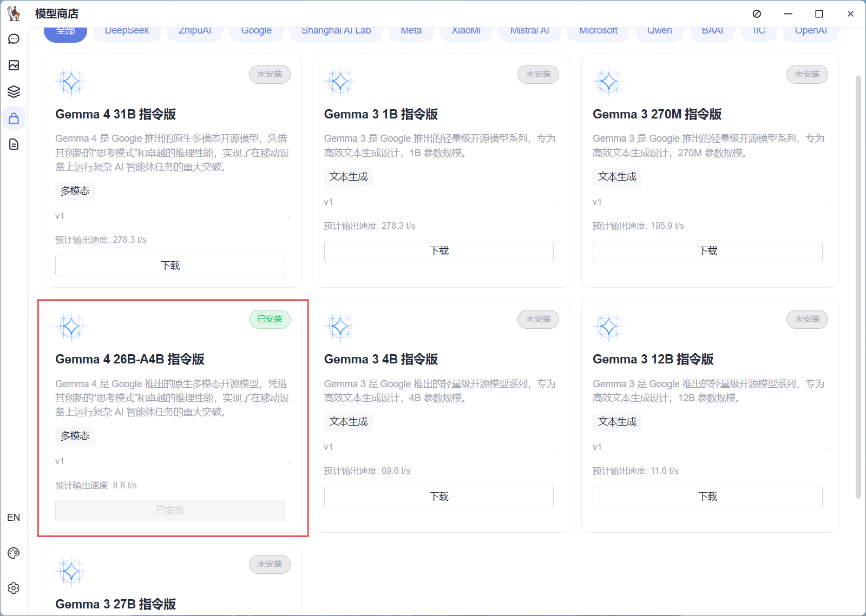
Task: Click the circle-slash icon in the title bar
Action: click(757, 14)
